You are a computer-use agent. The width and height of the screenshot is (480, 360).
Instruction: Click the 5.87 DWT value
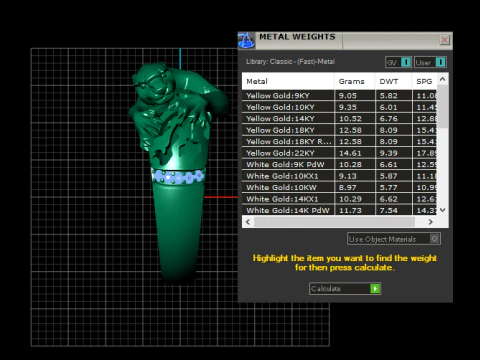pos(389,176)
